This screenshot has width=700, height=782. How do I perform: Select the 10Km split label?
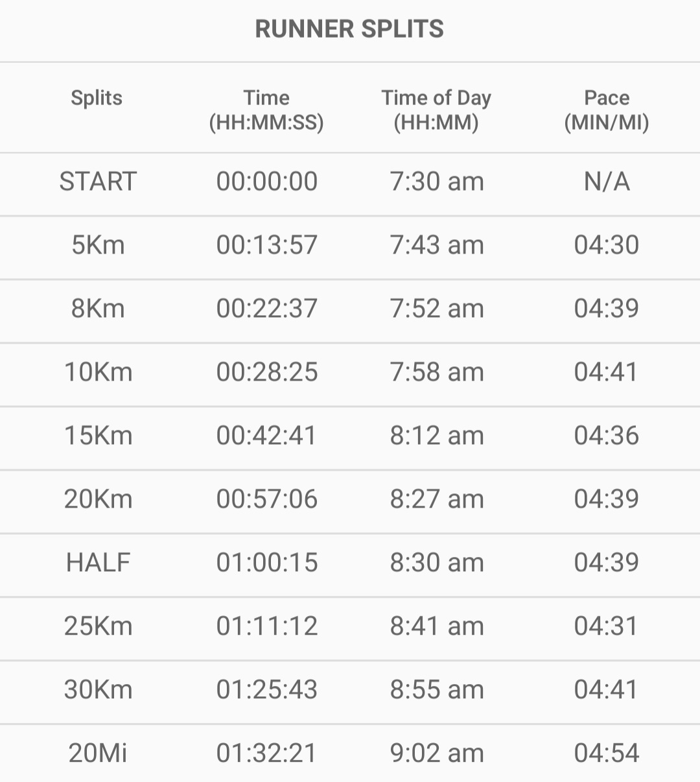pos(98,372)
